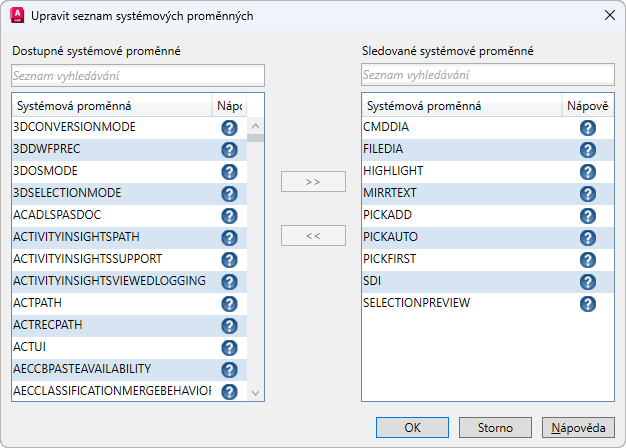Click the >> add variable button

[313, 182]
